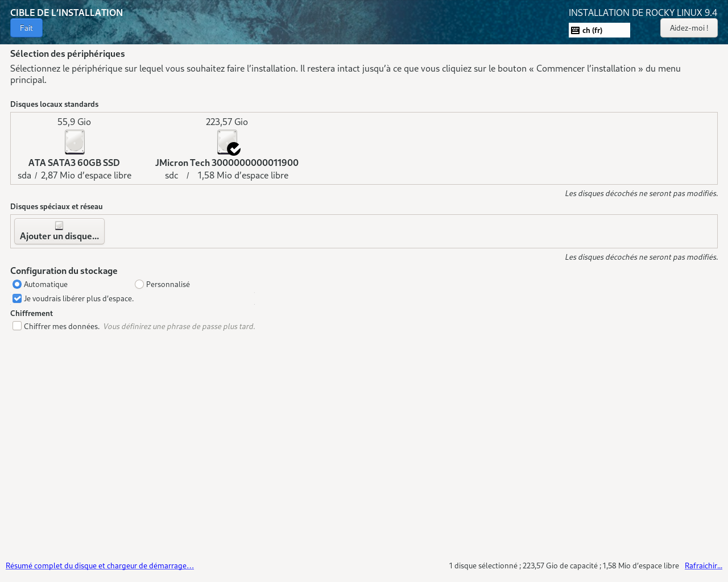The width and height of the screenshot is (728, 582).
Task: Uncheck Je voudrais libérer plus d'espace
Action: click(17, 298)
